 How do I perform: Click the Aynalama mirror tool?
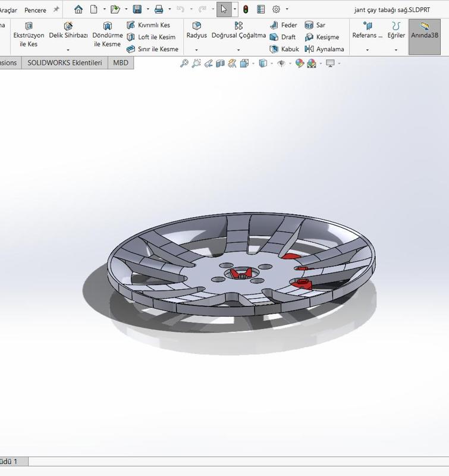click(x=324, y=49)
